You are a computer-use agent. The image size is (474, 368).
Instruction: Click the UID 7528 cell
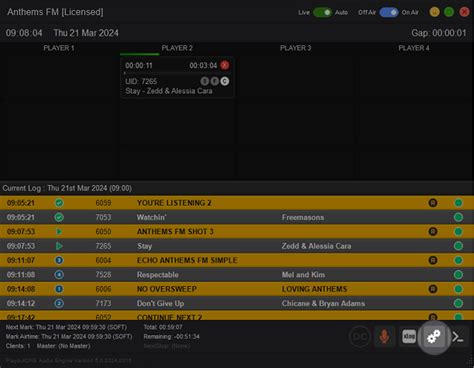(x=103, y=275)
